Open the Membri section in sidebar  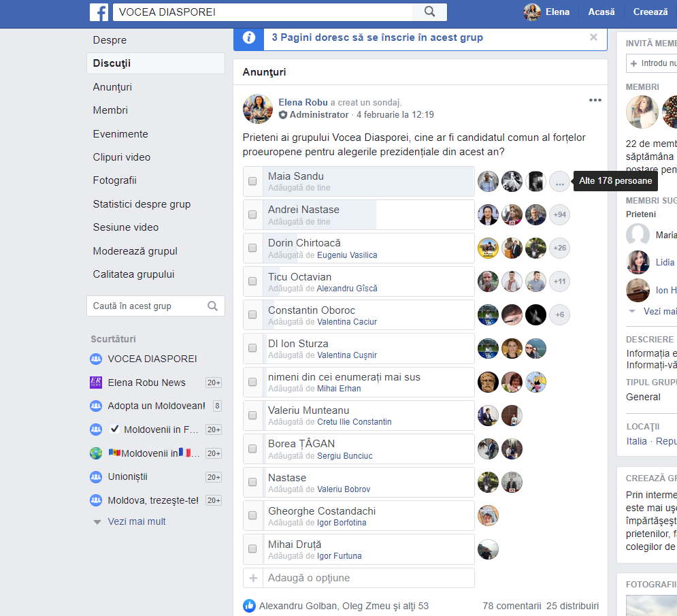(110, 110)
